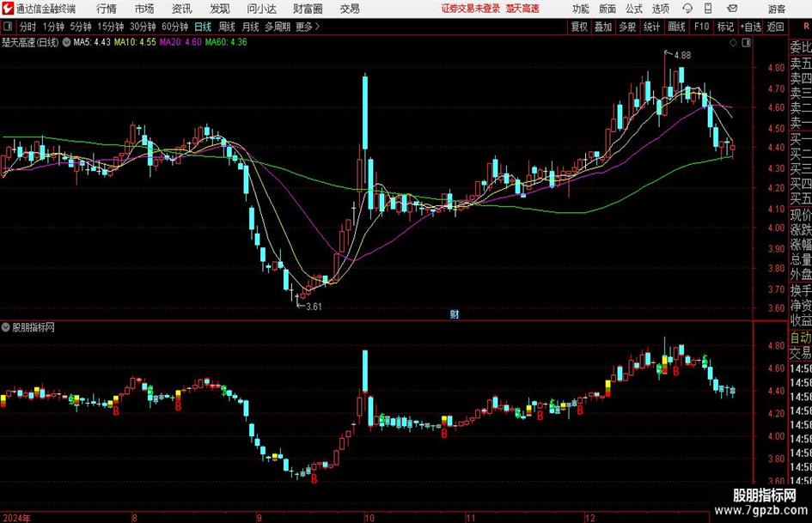Click the 返回 back button

775,27
